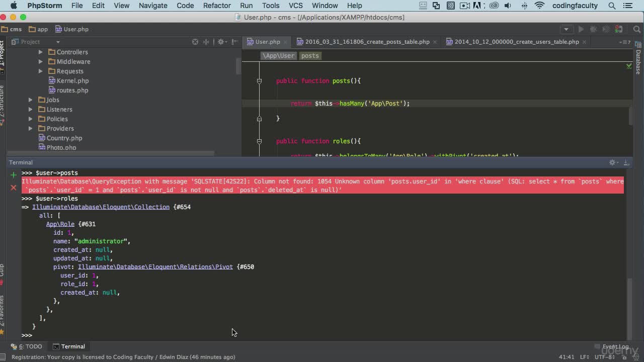Open the Database tool window strip
Screen dimensions: 644x362
638,58
